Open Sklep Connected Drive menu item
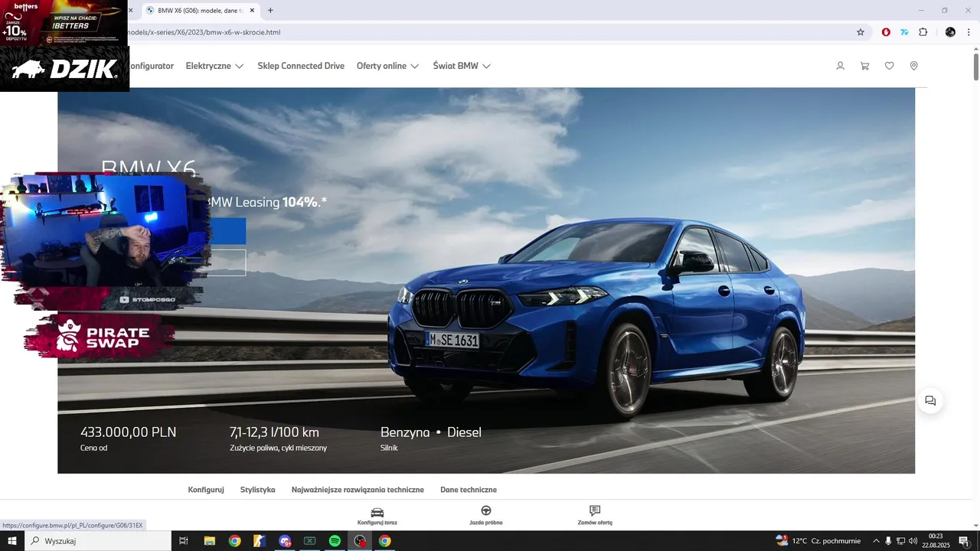The height and width of the screenshot is (551, 980). (301, 66)
